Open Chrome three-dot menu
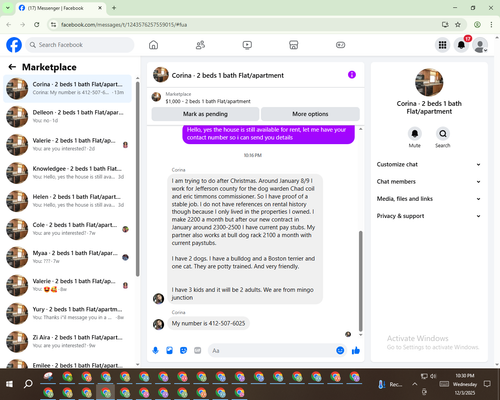Image resolution: width=500 pixels, height=400 pixels. (491, 24)
